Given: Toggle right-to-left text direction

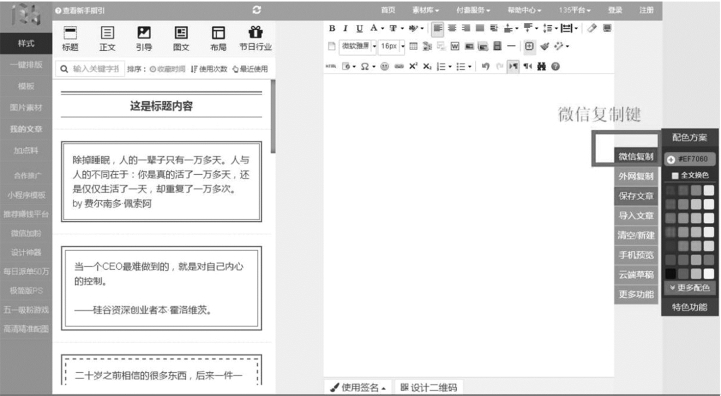Looking at the screenshot, I should pos(527,66).
